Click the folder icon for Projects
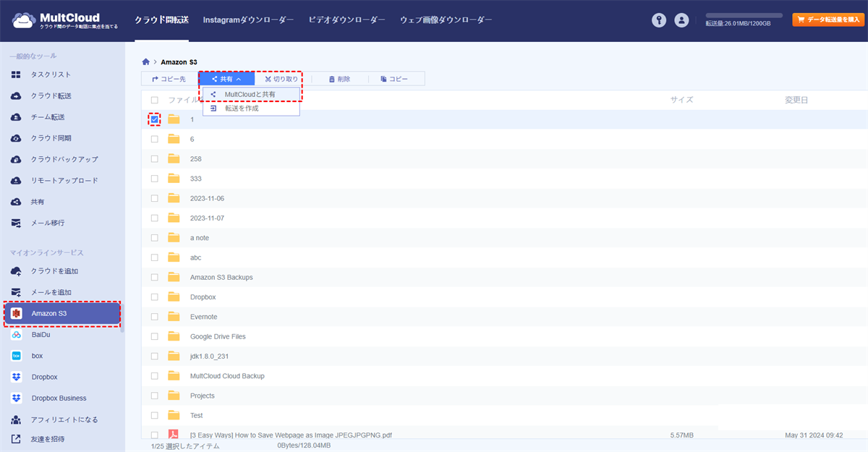 click(174, 396)
